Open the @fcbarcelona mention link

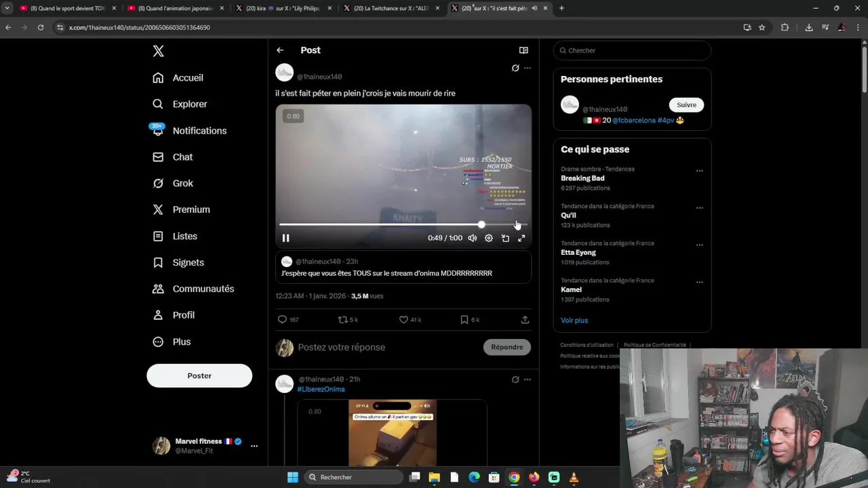(634, 121)
